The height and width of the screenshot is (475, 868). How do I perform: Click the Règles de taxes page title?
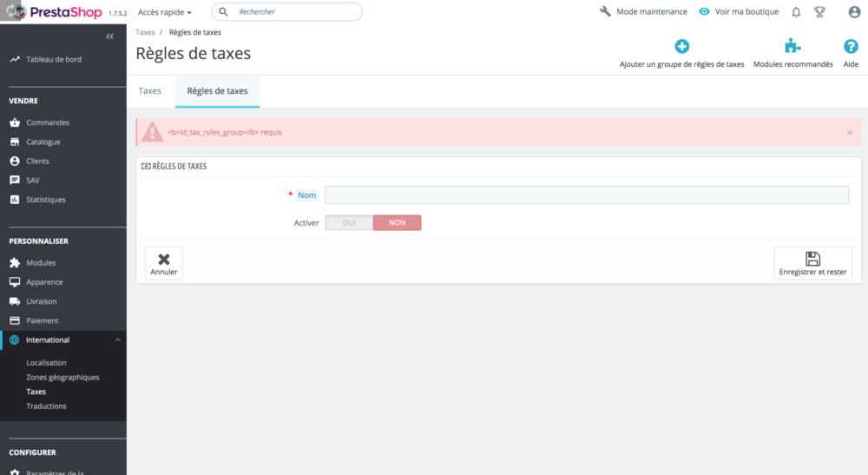[x=194, y=53]
